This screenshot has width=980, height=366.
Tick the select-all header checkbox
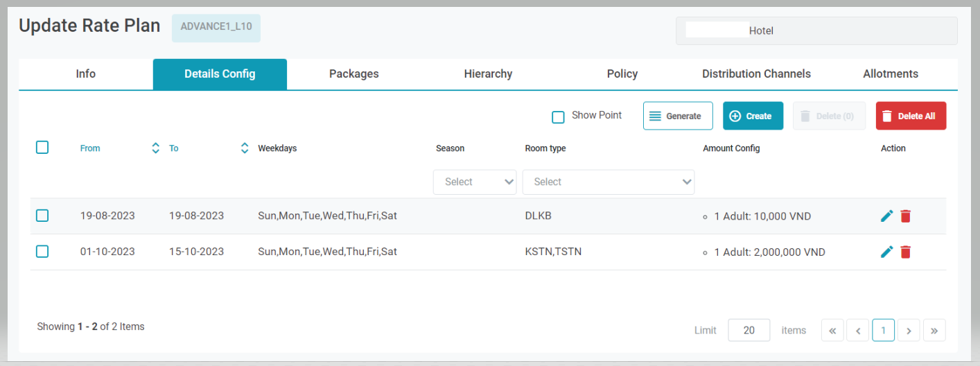pos(42,148)
